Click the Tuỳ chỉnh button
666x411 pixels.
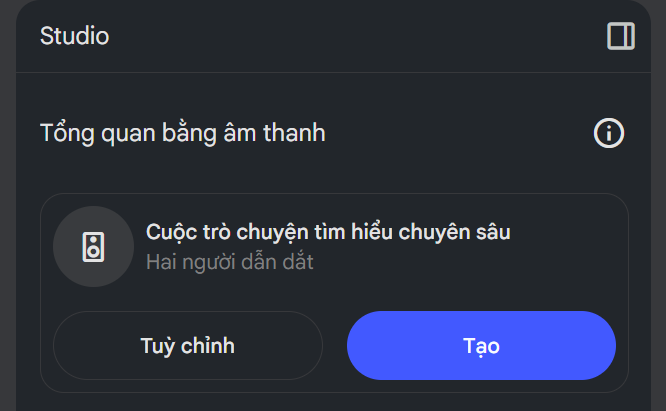pyautogui.click(x=188, y=345)
